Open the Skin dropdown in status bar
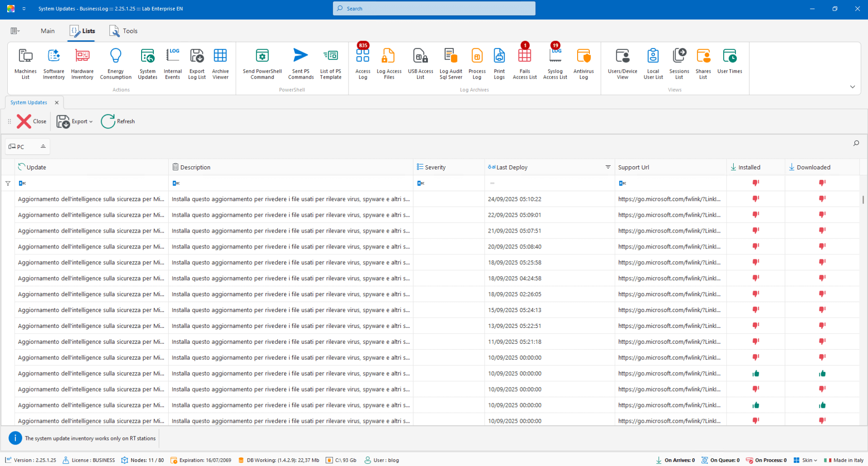The image size is (868, 466). pos(806,460)
